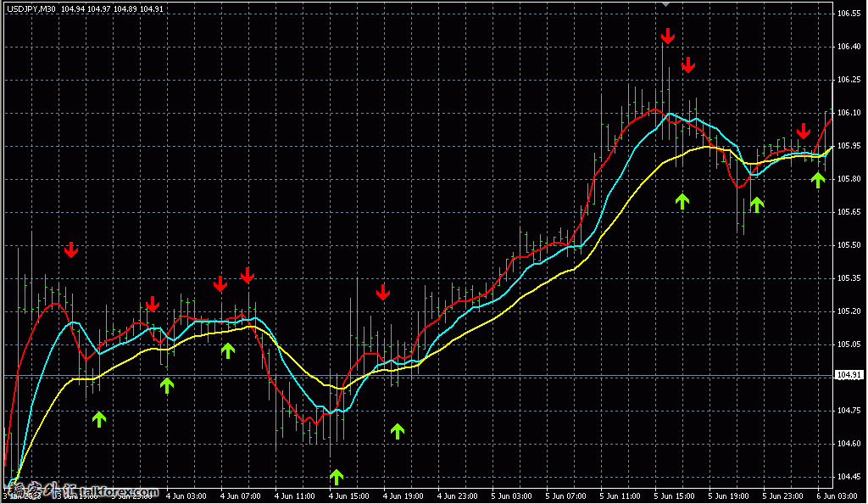This screenshot has height=504, width=868.
Task: Click the 106.10 price axis label
Action: click(849, 113)
